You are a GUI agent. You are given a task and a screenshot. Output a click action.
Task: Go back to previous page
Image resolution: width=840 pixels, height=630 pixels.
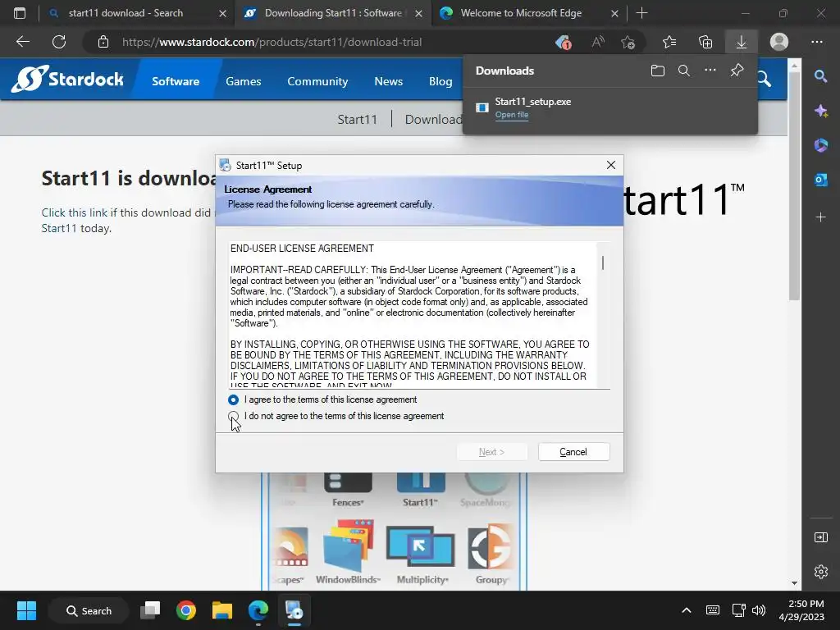point(22,42)
